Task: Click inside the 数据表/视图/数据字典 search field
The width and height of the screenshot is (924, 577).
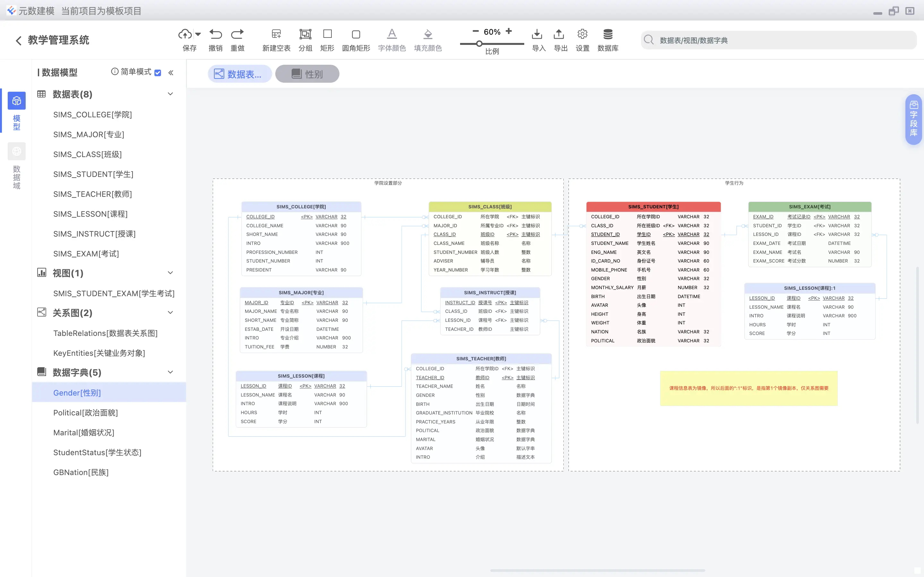Action: 779,40
